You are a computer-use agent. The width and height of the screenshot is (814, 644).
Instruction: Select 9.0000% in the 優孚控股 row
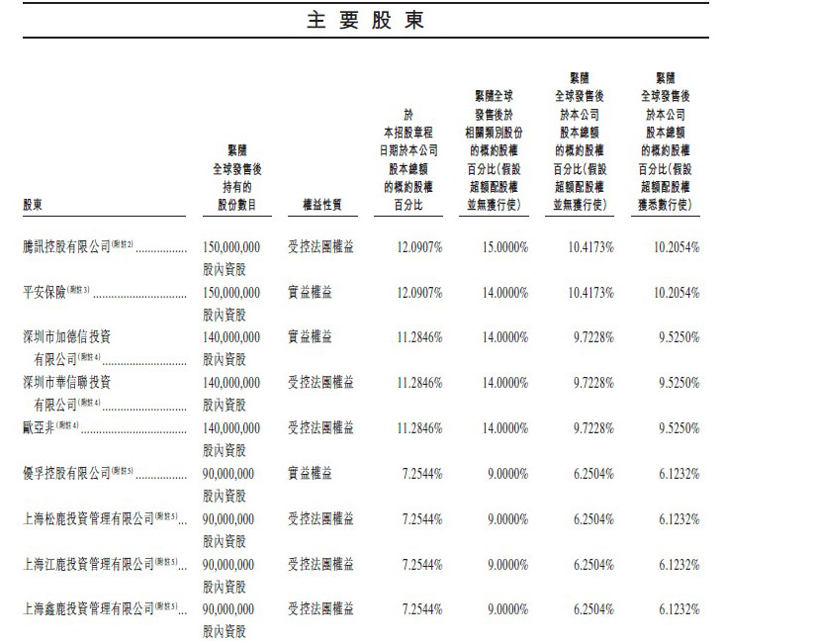(508, 474)
